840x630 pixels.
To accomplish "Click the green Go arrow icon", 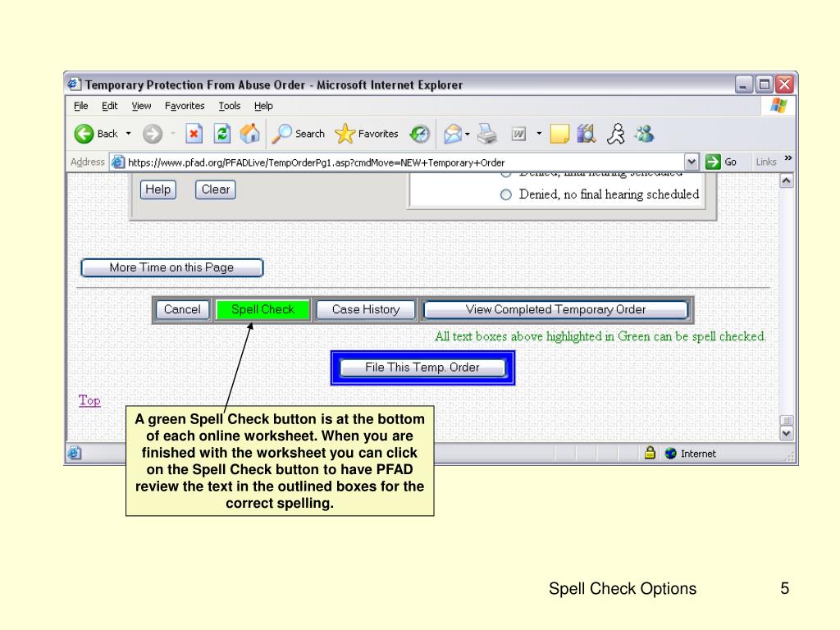I will [x=713, y=162].
